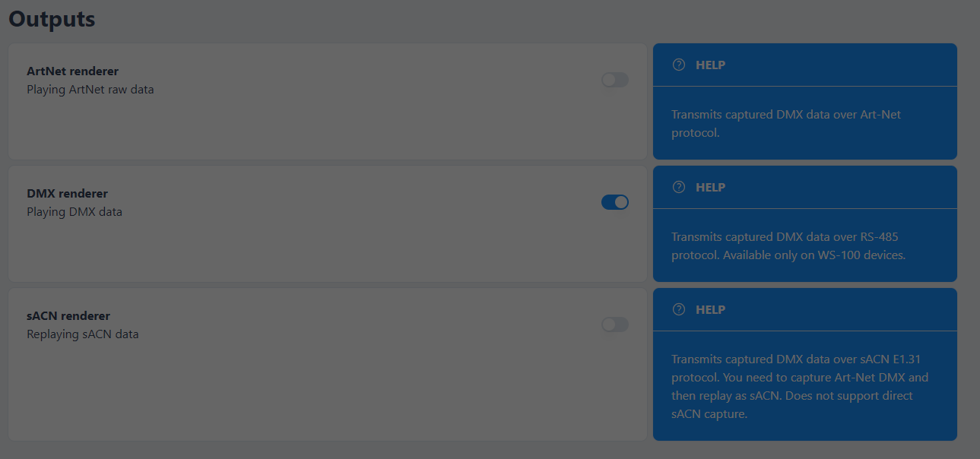Click the question mark icon on DMX HELP

[678, 187]
